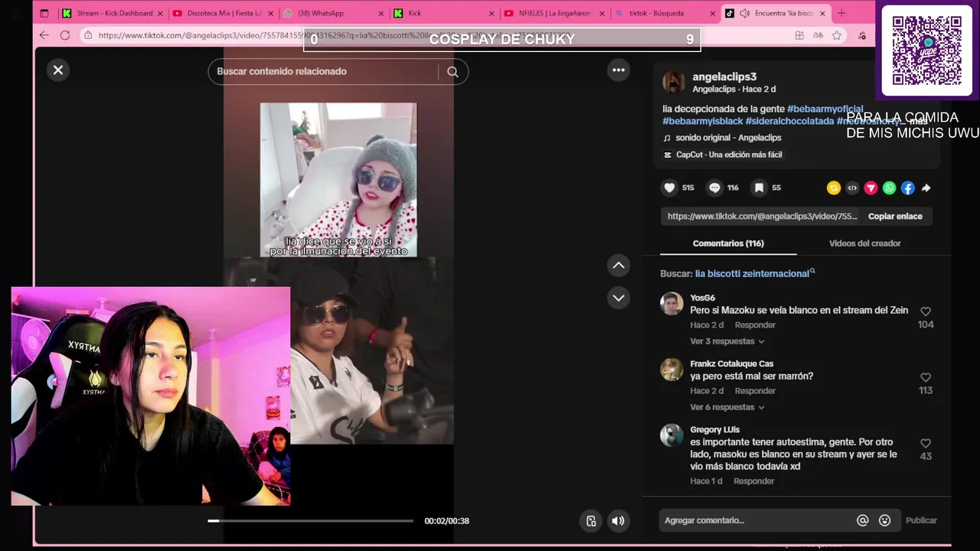
Task: Toggle the auto-scroll icon beside volume
Action: pyautogui.click(x=591, y=521)
